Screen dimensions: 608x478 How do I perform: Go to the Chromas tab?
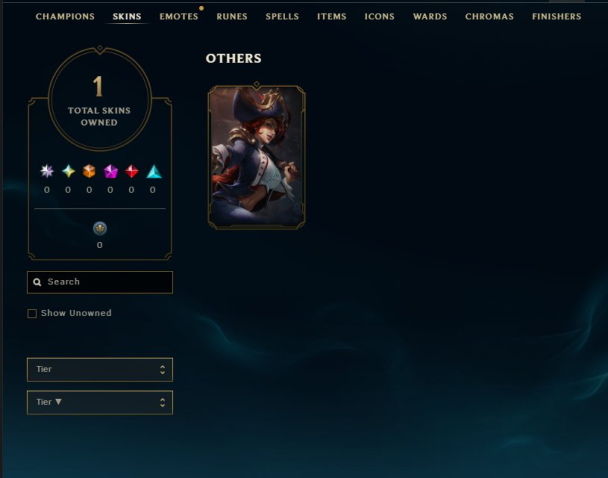(489, 16)
